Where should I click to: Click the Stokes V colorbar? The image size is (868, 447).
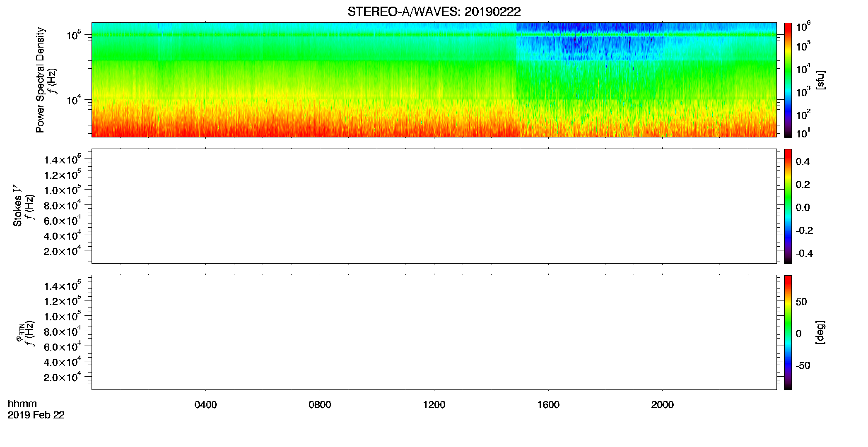(788, 206)
